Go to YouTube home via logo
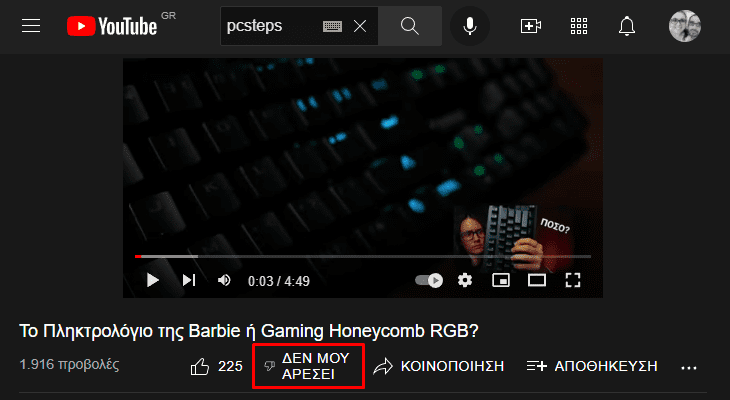730x400 pixels. 112,26
